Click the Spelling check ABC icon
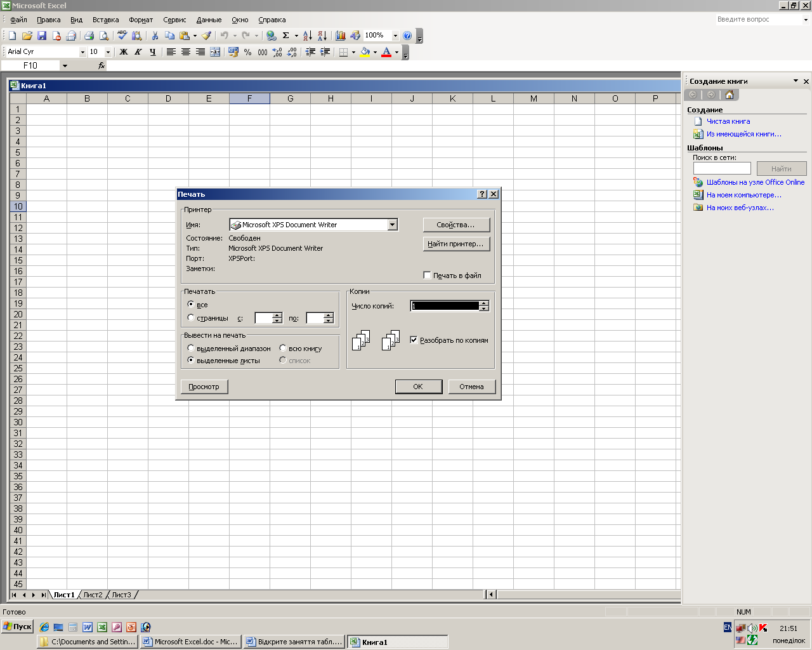The image size is (812, 650). click(122, 36)
